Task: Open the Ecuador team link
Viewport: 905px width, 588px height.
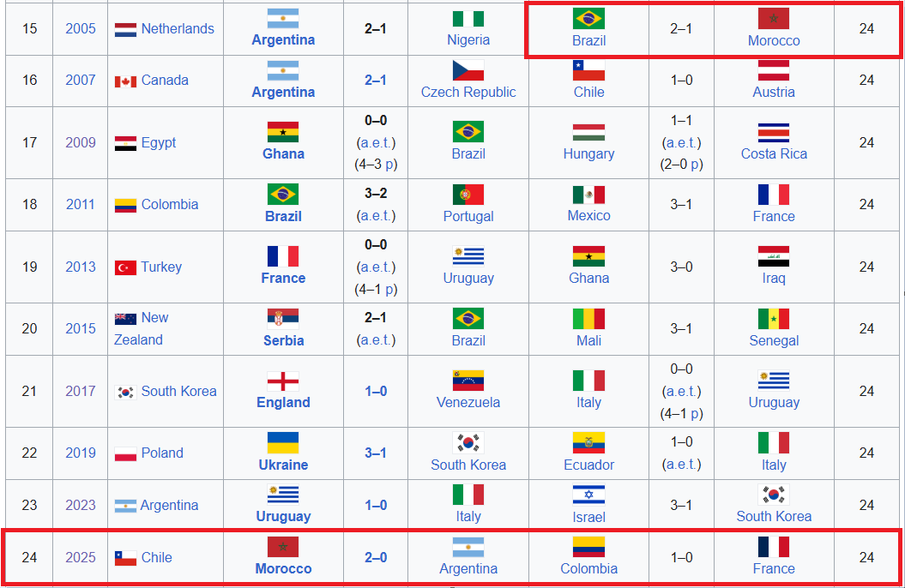Action: [x=588, y=465]
